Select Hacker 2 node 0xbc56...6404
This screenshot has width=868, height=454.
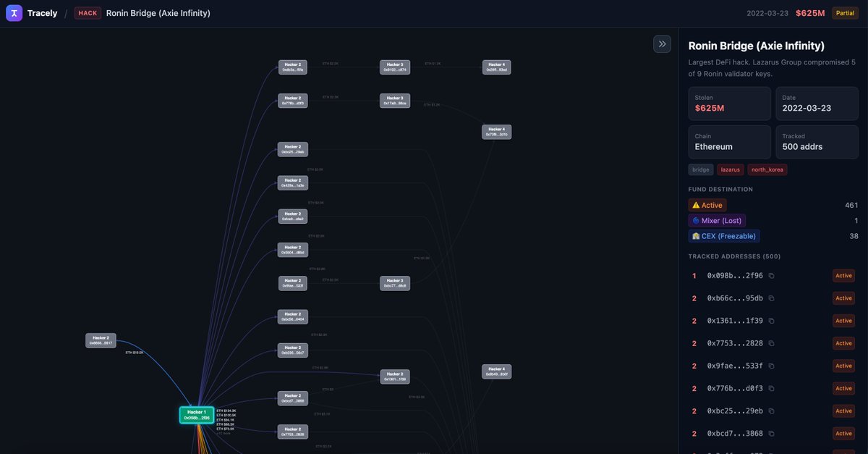(x=293, y=316)
